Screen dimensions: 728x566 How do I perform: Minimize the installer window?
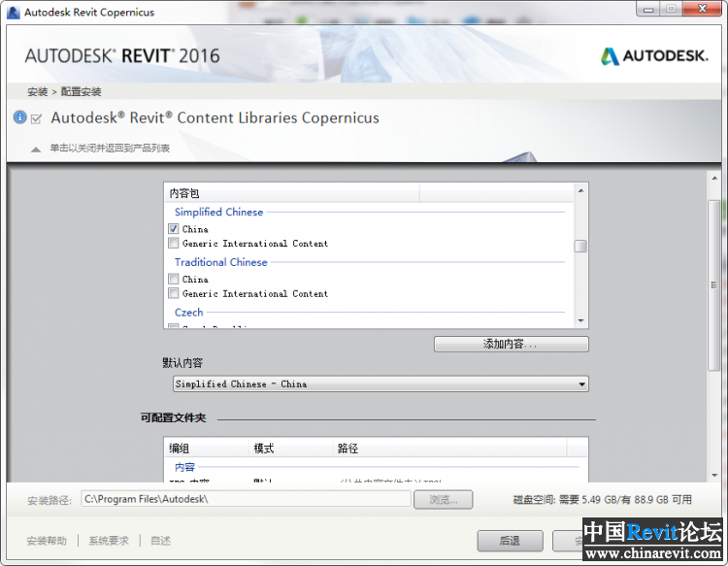coord(648,10)
